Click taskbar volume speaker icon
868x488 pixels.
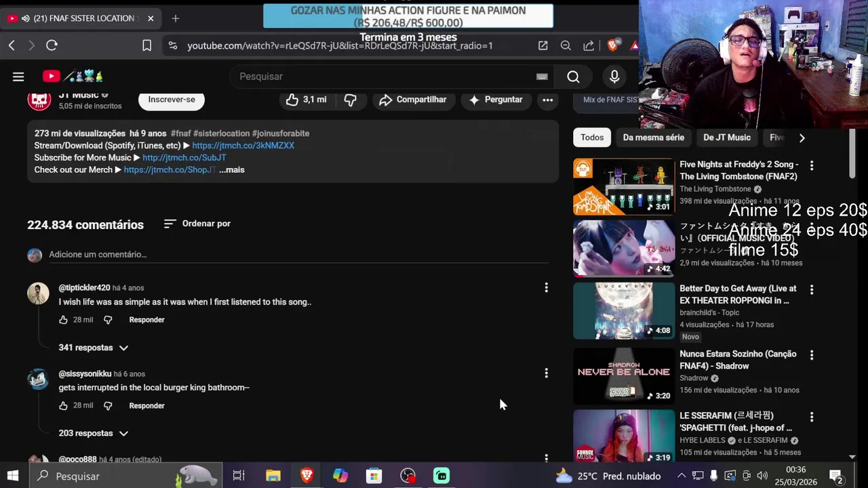762,476
